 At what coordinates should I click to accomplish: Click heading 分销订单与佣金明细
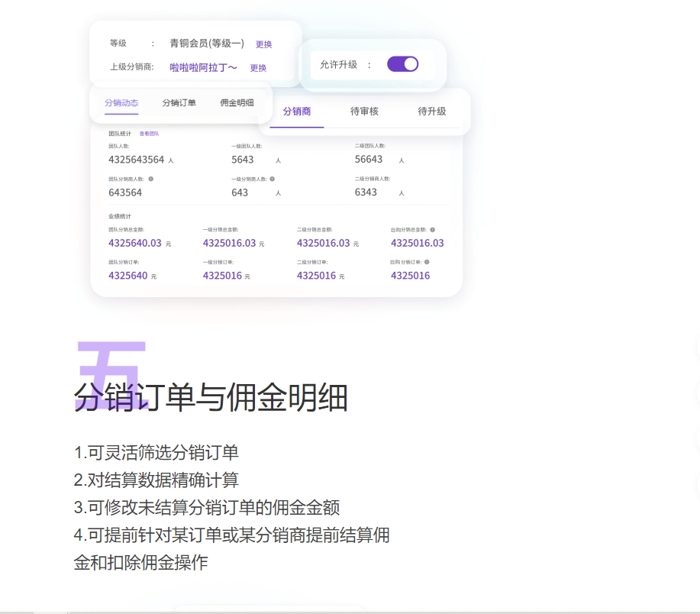pyautogui.click(x=211, y=397)
